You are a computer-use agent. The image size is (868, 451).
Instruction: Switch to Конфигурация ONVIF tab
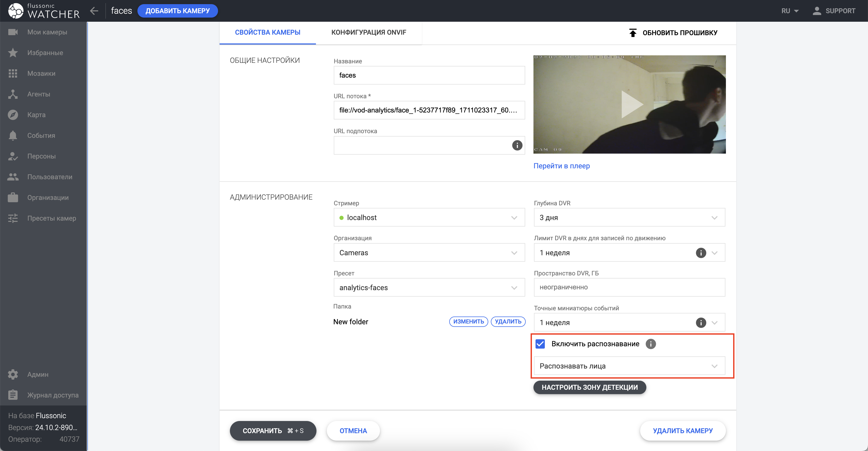369,32
